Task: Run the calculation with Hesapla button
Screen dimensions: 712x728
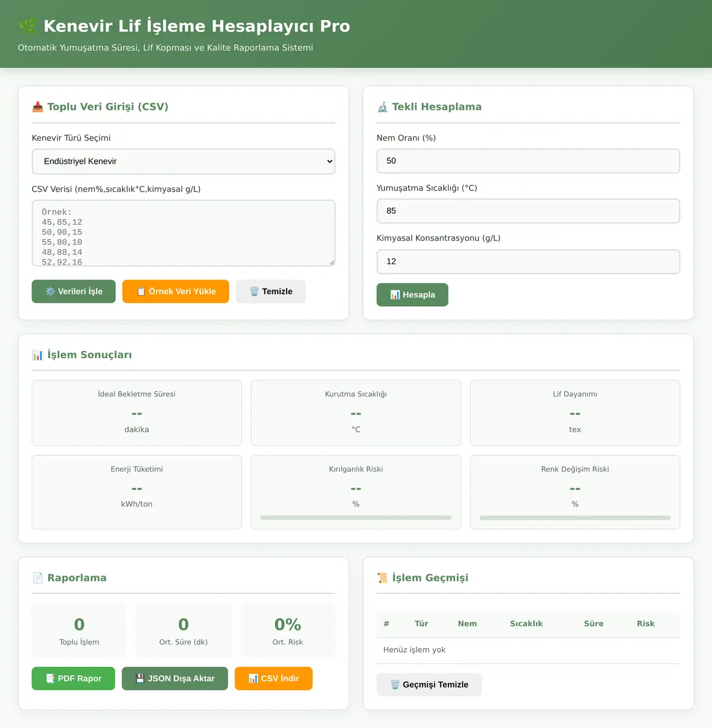Action: (x=412, y=295)
